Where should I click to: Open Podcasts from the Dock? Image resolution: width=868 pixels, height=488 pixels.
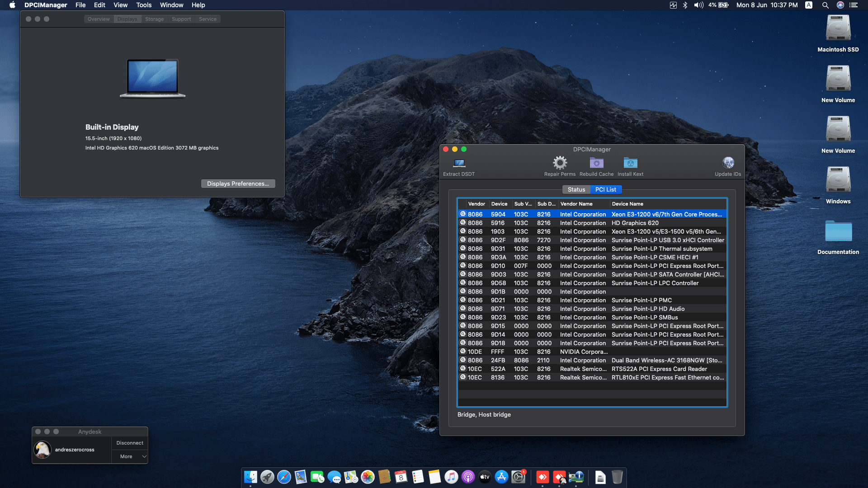tap(468, 477)
